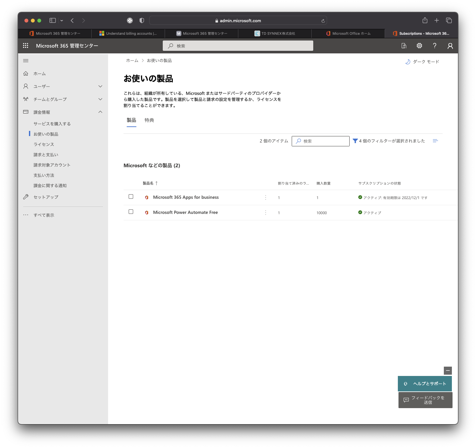Screen dimensions: 476x448
Task: Minimize the help and feedback panel
Action: [448, 370]
